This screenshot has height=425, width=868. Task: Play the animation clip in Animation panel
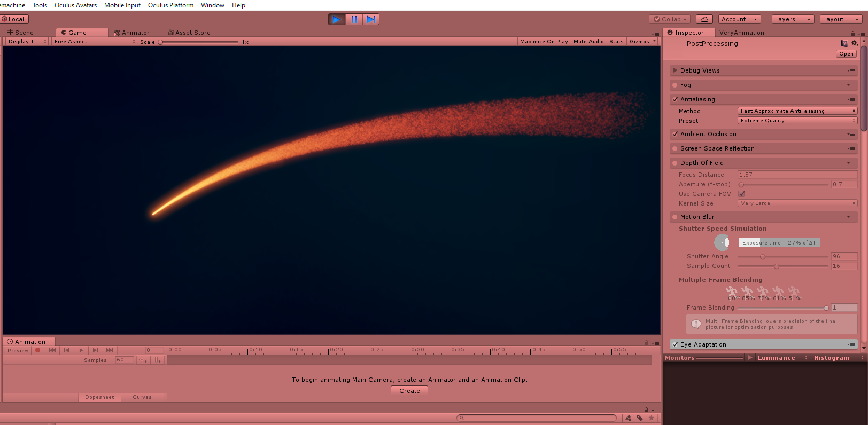tap(81, 350)
